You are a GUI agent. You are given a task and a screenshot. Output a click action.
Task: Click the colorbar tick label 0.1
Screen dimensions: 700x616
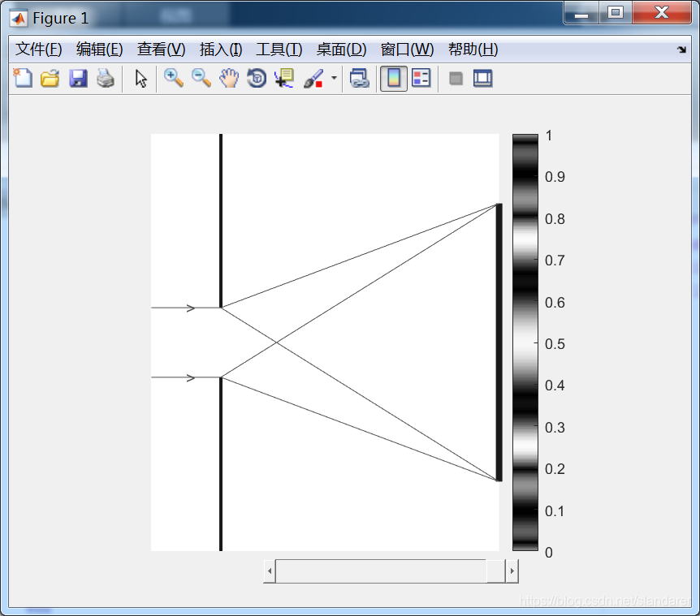[x=555, y=510]
